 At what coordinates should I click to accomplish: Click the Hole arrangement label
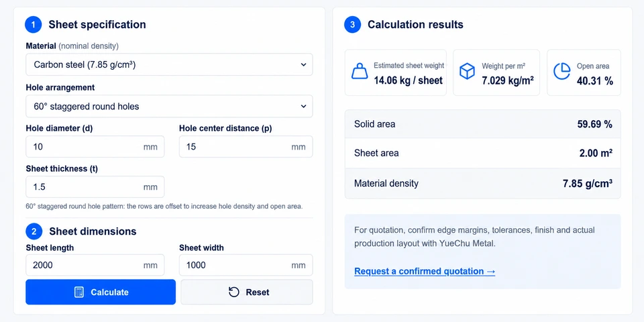(60, 87)
